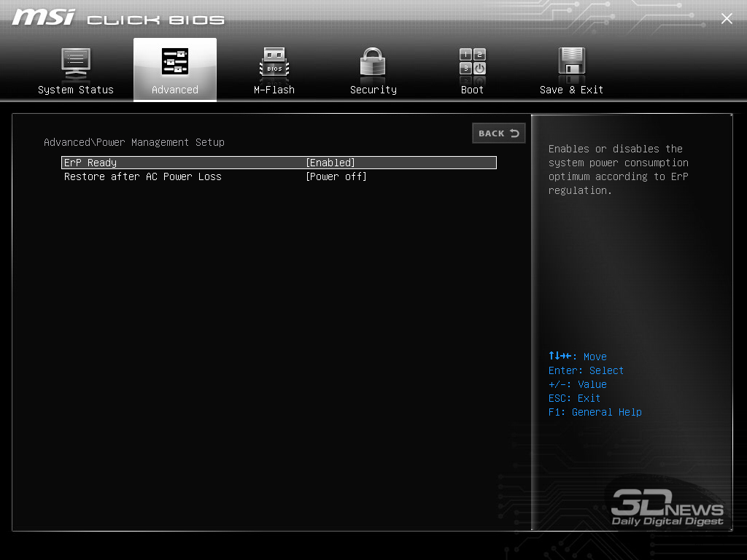The width and height of the screenshot is (747, 560).
Task: Click the ESC: Exit hint text
Action: (x=574, y=398)
